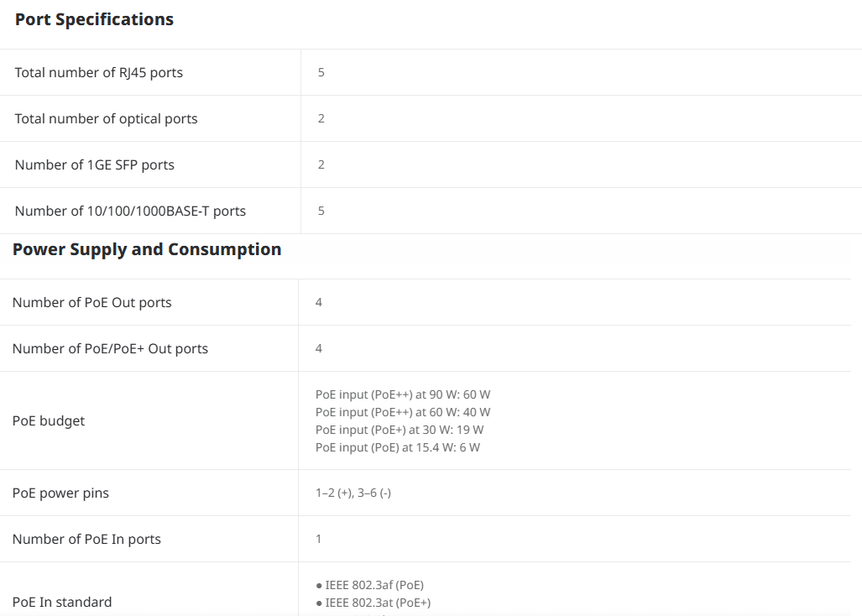Select the Number of PoE In ports label

click(86, 539)
